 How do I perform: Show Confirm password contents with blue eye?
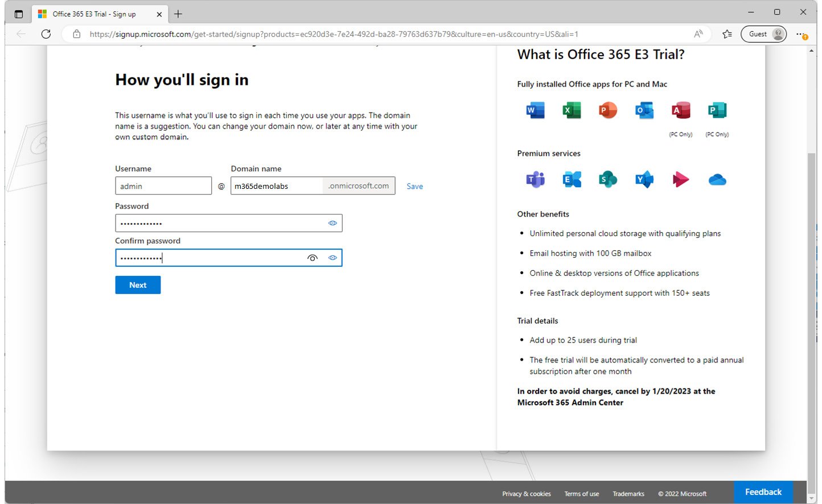(332, 258)
